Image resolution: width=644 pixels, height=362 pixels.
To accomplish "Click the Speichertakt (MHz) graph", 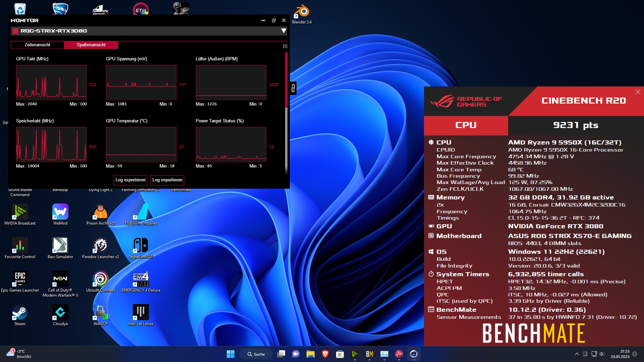I will tap(51, 144).
